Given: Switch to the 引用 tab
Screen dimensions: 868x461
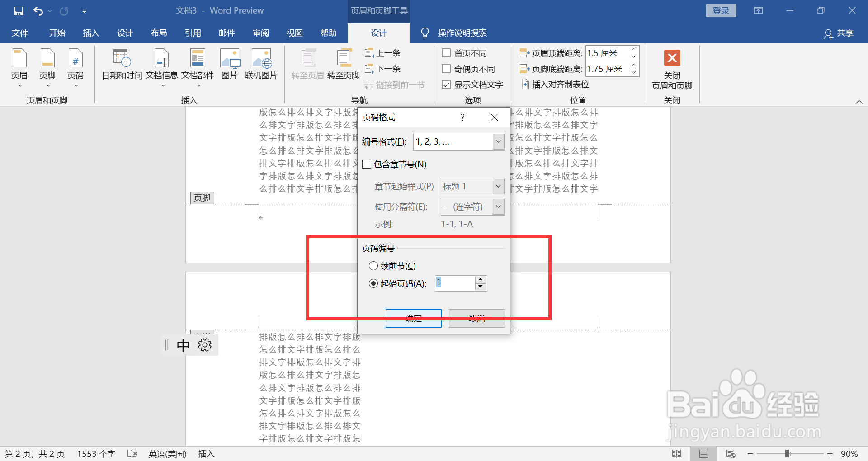Looking at the screenshot, I should click(193, 33).
